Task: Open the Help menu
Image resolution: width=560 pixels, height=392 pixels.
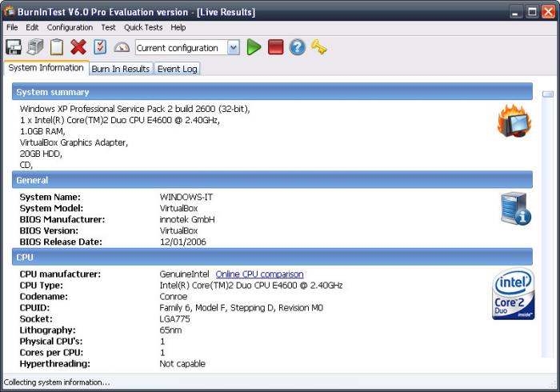Action: coord(178,27)
